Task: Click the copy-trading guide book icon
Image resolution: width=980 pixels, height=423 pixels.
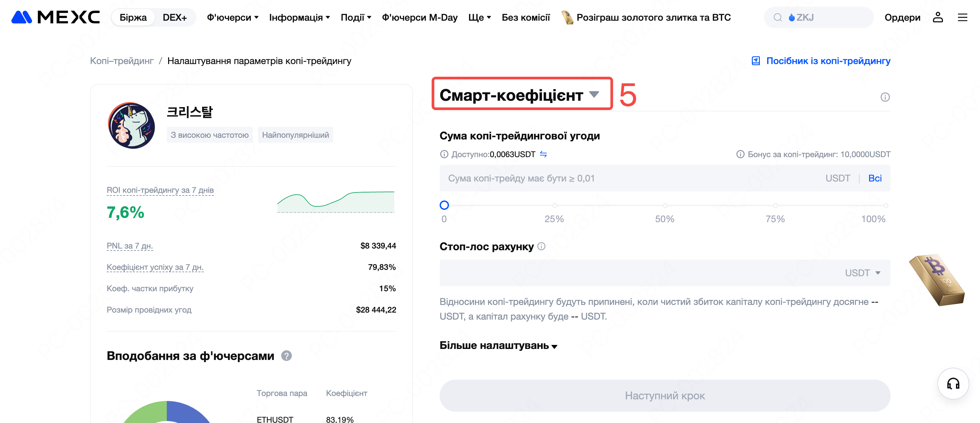Action: (x=756, y=60)
